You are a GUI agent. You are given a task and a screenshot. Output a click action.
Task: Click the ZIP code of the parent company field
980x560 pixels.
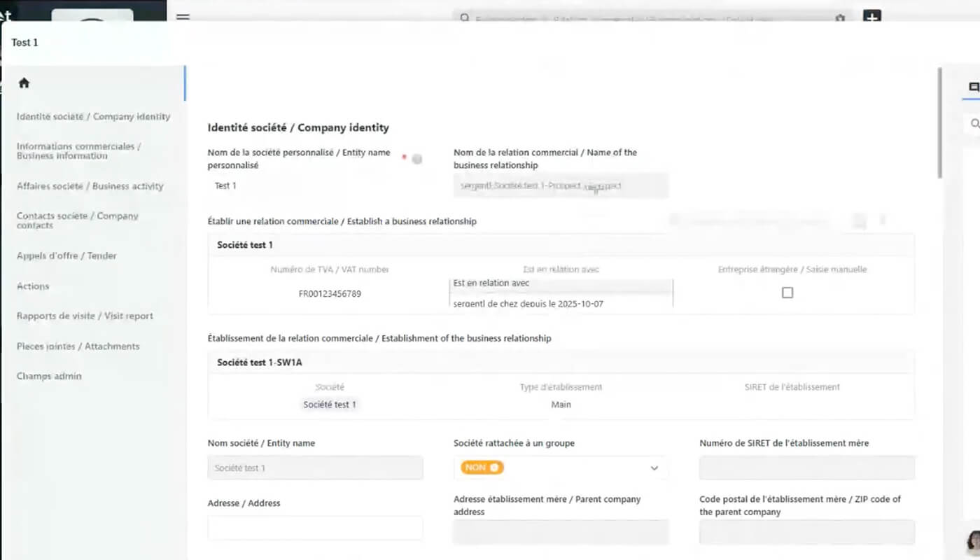click(x=807, y=532)
